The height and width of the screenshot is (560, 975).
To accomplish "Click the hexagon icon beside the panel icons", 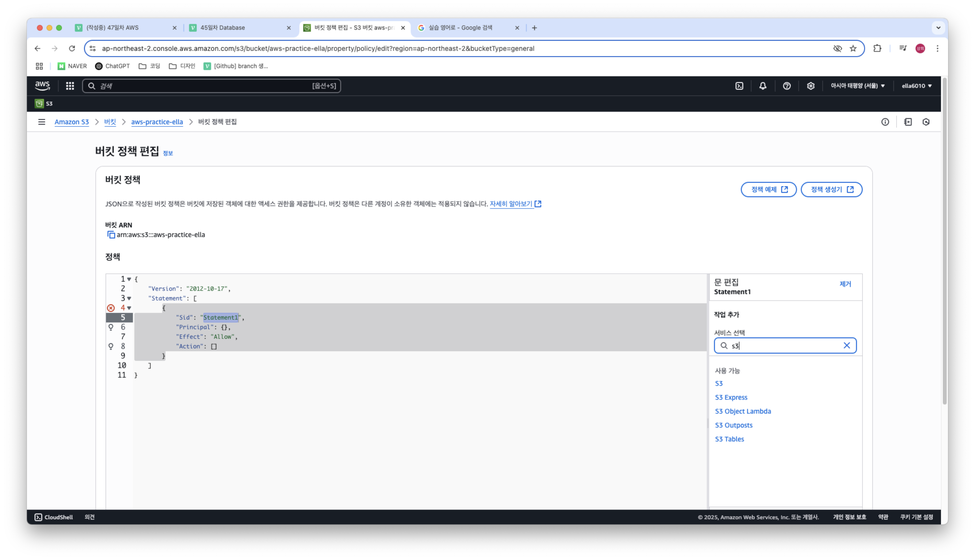I will coord(926,122).
